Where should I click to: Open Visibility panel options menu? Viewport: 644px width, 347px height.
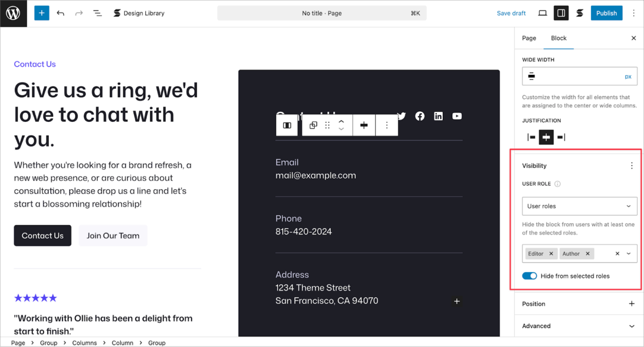tap(632, 165)
